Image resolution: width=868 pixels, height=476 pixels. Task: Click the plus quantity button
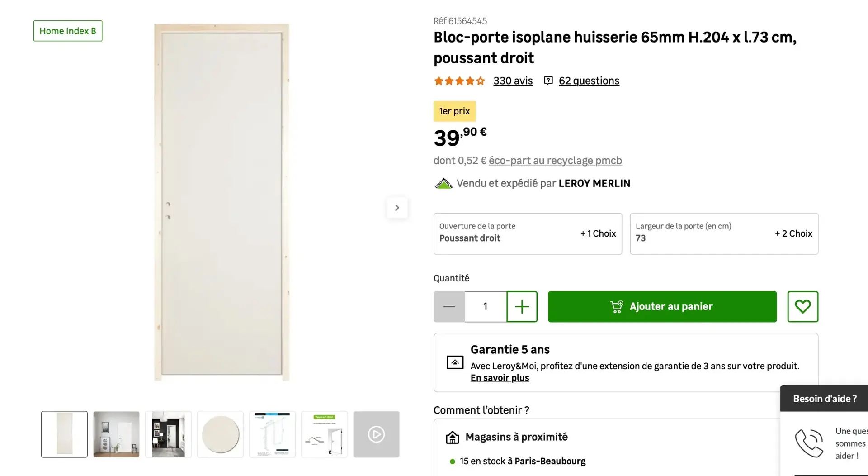[x=522, y=306]
